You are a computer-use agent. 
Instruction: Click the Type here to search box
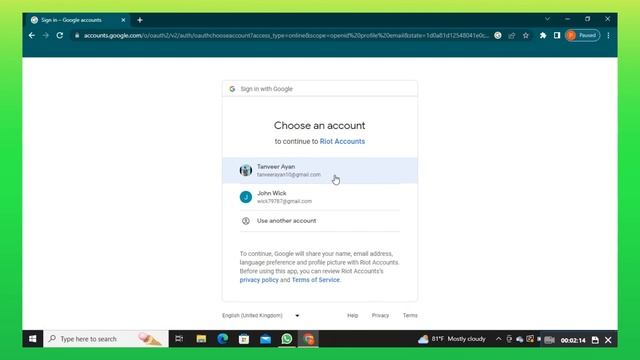point(106,339)
